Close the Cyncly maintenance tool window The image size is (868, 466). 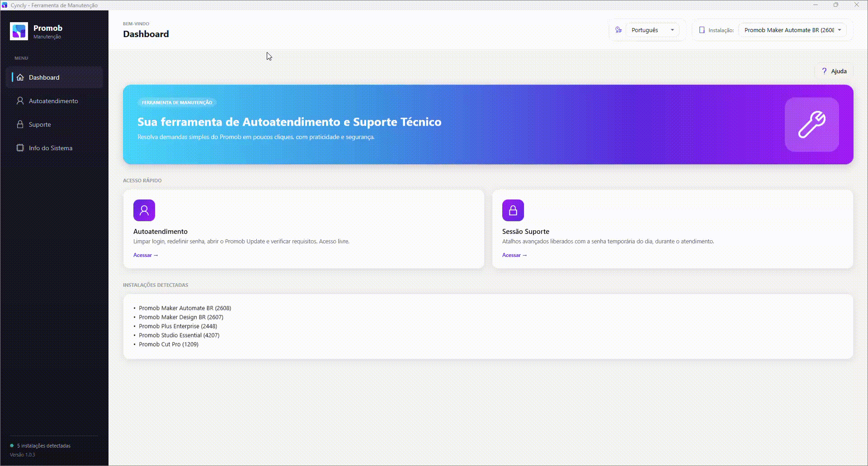tap(856, 5)
